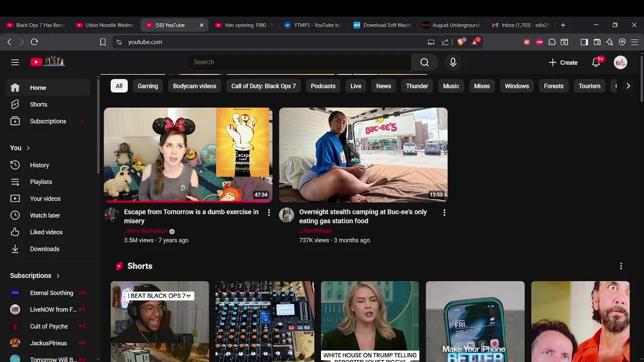Start voice search with microphone icon
The width and height of the screenshot is (644, 362).
(x=453, y=62)
